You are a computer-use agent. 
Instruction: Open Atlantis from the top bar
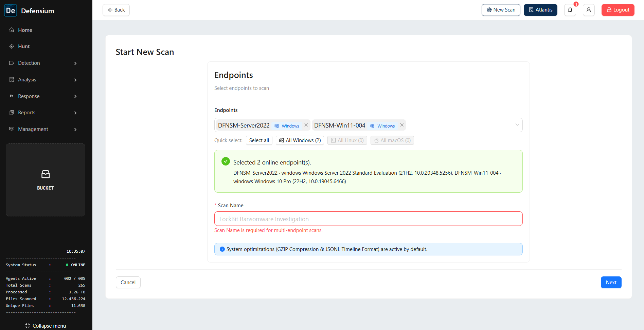pyautogui.click(x=540, y=10)
